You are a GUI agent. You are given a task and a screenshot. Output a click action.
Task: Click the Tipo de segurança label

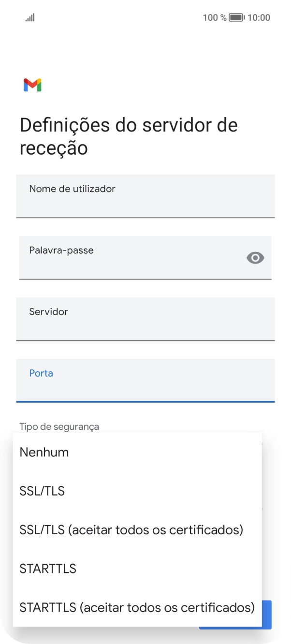(x=58, y=426)
